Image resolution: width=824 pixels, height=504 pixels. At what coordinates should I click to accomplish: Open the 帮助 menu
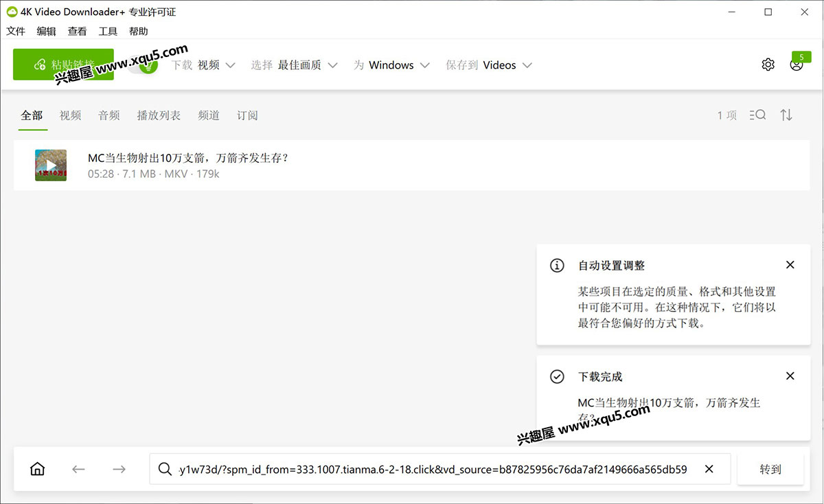coord(139,32)
